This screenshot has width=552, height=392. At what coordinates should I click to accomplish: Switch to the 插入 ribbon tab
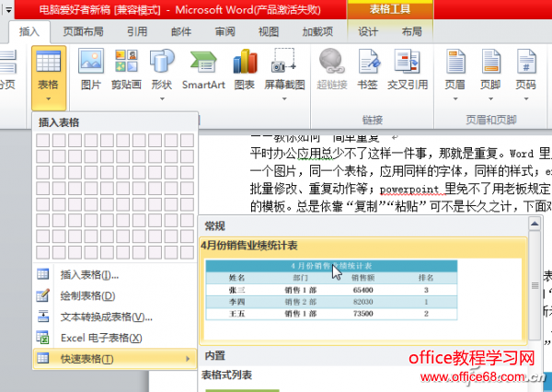[x=29, y=31]
